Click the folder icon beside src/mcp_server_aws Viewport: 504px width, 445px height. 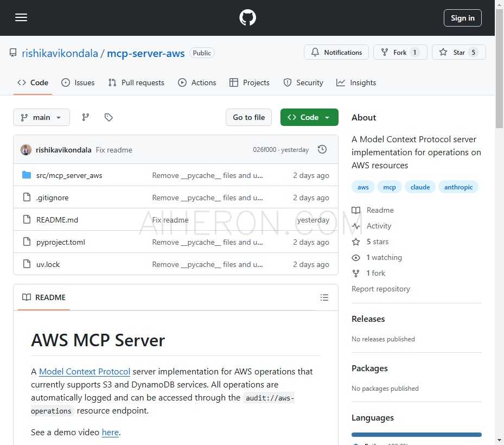tap(27, 175)
